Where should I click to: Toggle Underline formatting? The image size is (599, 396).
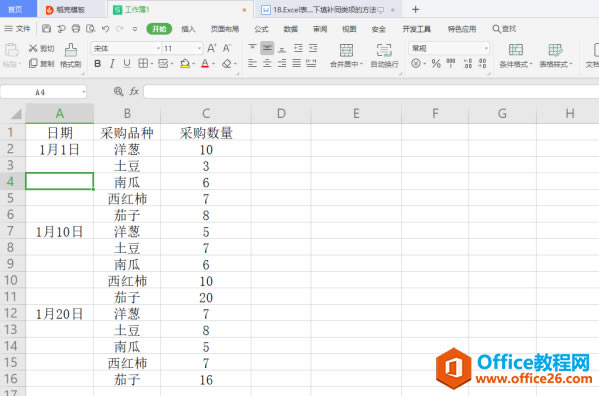point(127,63)
